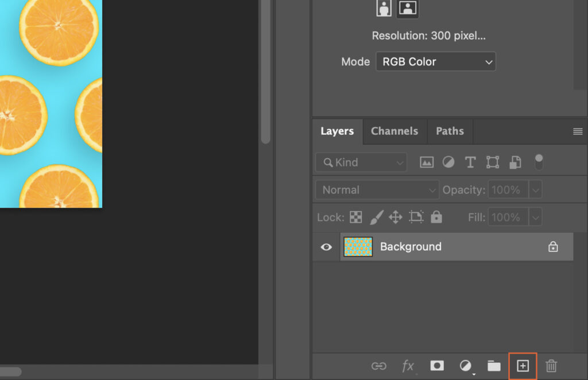Add a layer mask to the Background layer
This screenshot has height=380, width=588.
click(x=437, y=366)
